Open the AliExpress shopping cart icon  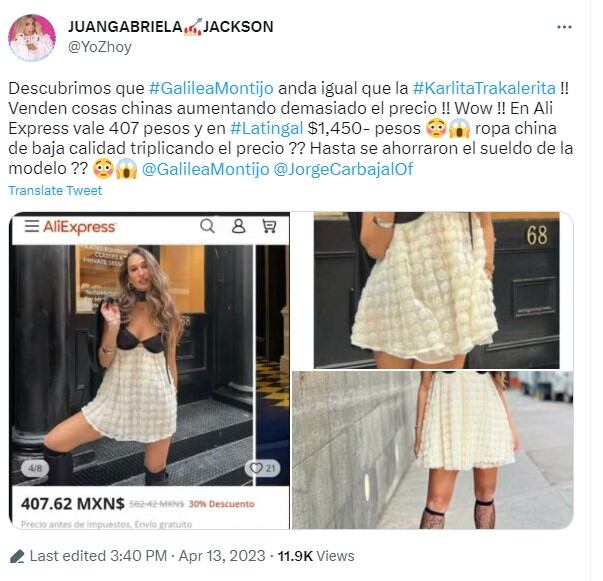click(x=269, y=226)
